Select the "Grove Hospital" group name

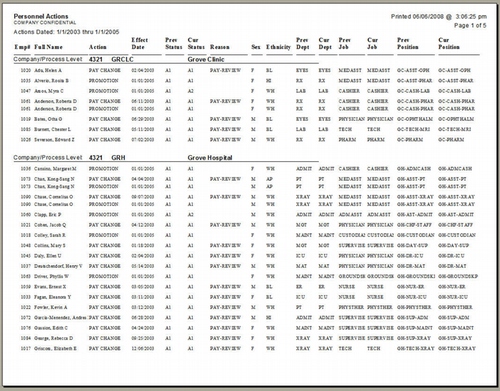point(210,158)
